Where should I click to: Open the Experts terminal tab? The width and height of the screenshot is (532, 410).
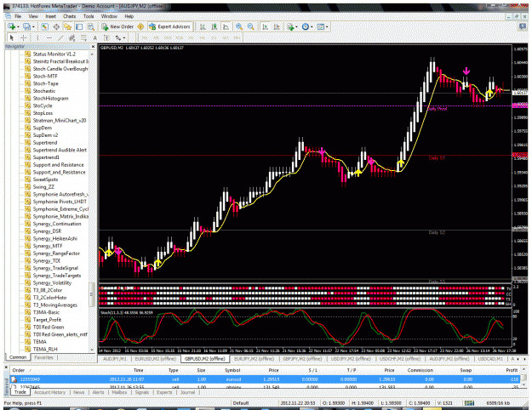click(164, 392)
